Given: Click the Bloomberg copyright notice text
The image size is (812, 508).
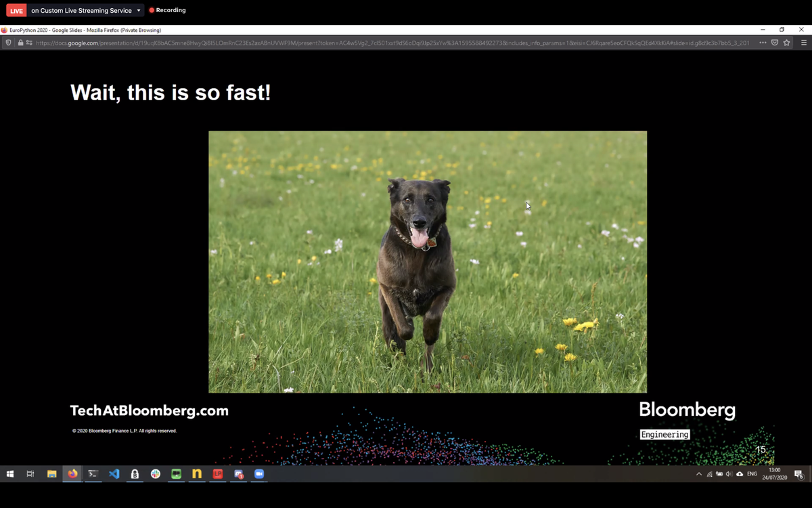Looking at the screenshot, I should 125,431.
